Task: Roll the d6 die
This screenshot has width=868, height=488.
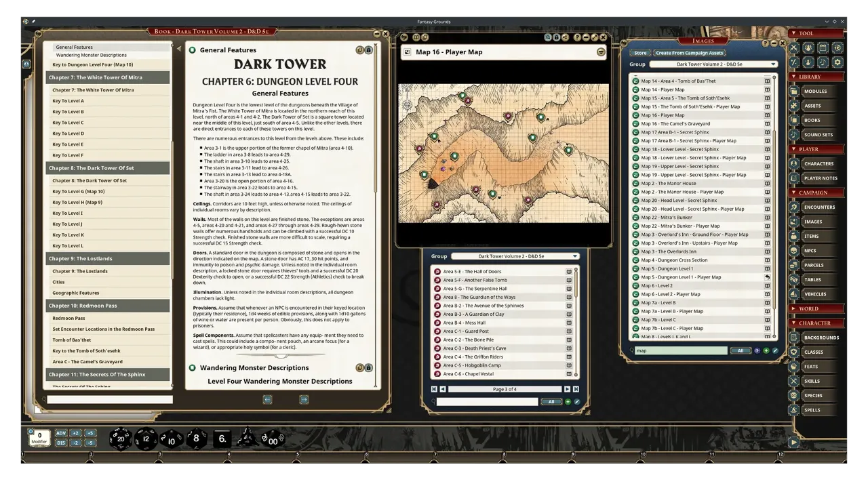Action: tap(222, 439)
